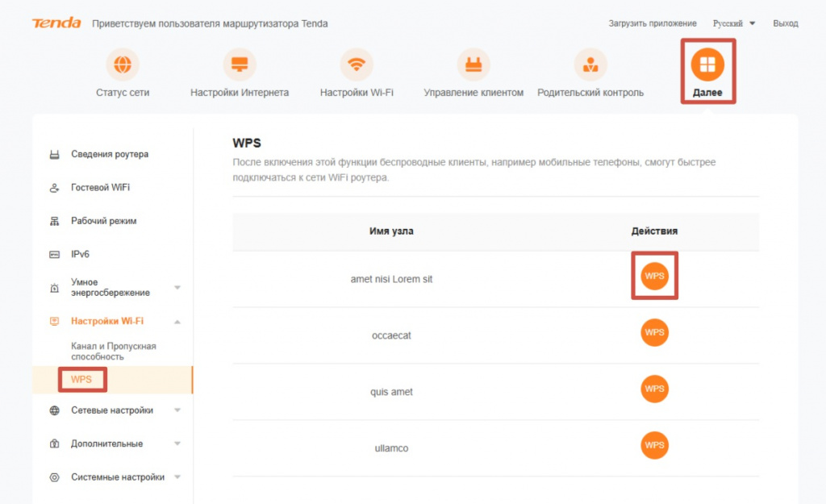Click the Рабочий режим sidebar icon
Image resolution: width=826 pixels, height=504 pixels.
click(54, 221)
